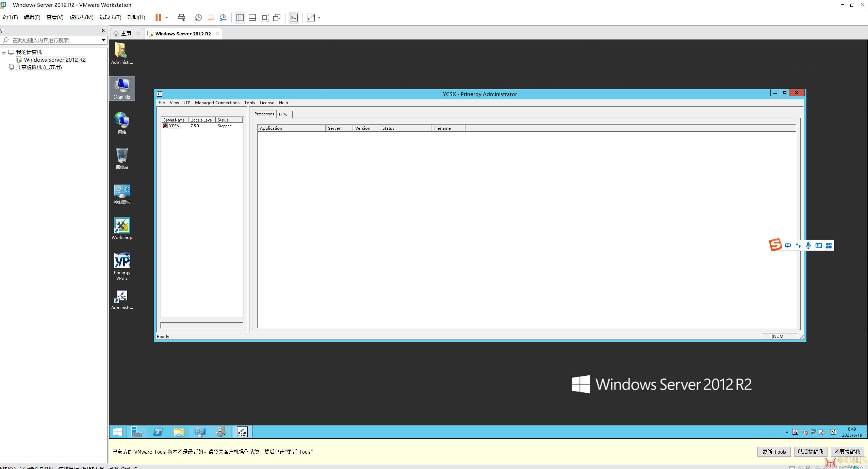Image resolution: width=868 pixels, height=469 pixels.
Task: Toggle the library sidebar view icon
Action: (x=240, y=17)
